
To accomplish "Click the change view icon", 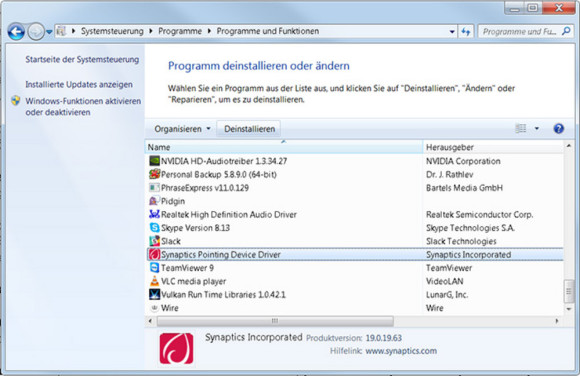I will click(x=521, y=128).
